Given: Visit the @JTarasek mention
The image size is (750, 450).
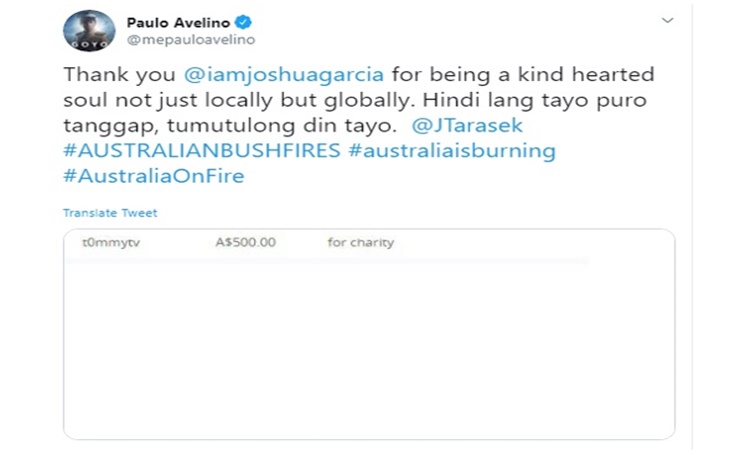Looking at the screenshot, I should click(468, 126).
